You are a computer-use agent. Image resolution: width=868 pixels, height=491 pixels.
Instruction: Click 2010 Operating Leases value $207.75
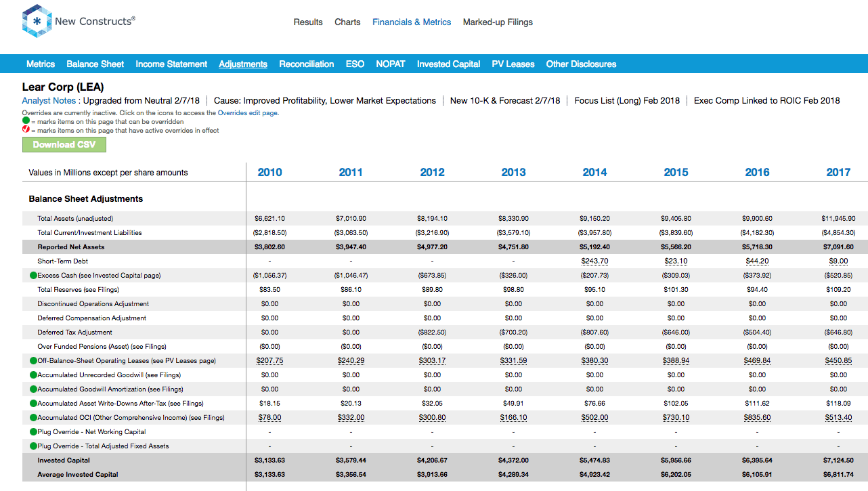(x=269, y=361)
